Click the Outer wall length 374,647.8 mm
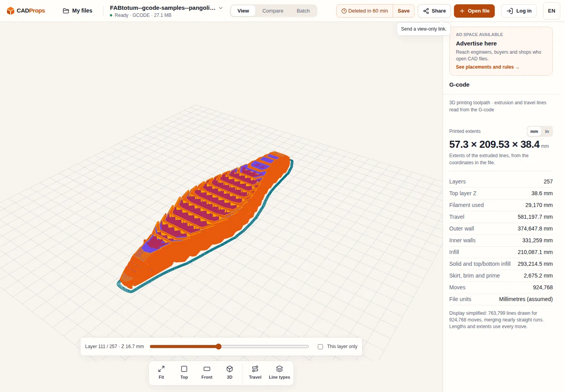 (x=535, y=229)
